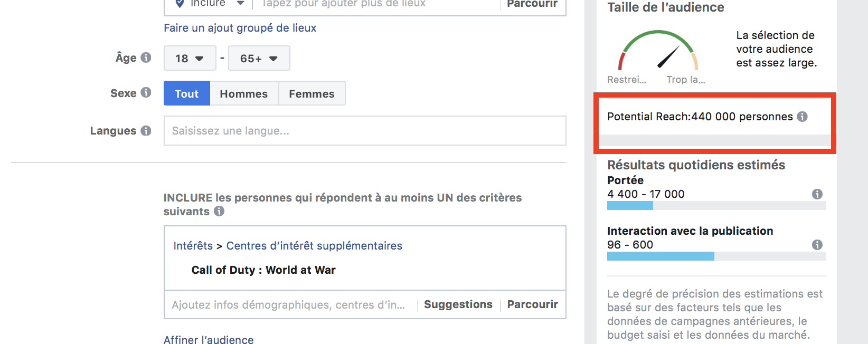The image size is (868, 344).
Task: Click info icon after Potential Reach
Action: pyautogui.click(x=802, y=117)
